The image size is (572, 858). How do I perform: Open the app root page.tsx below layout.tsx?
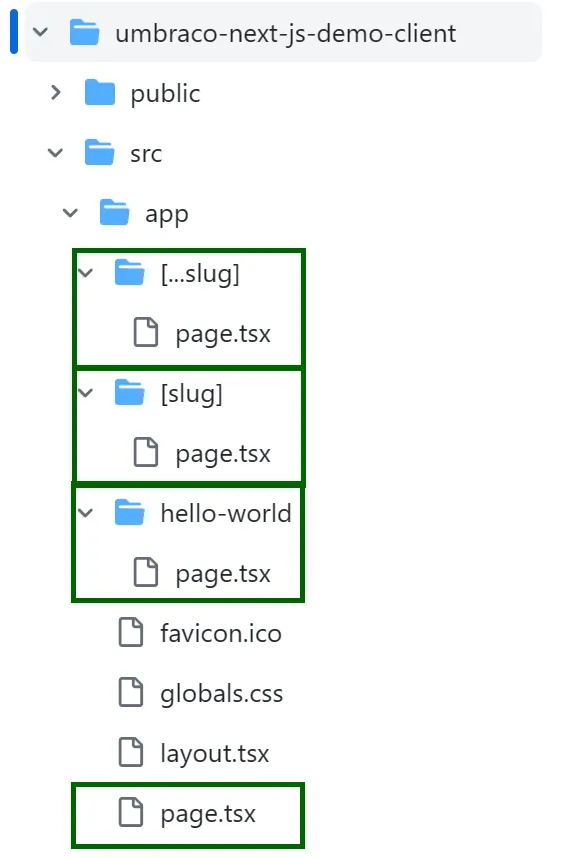click(x=207, y=814)
